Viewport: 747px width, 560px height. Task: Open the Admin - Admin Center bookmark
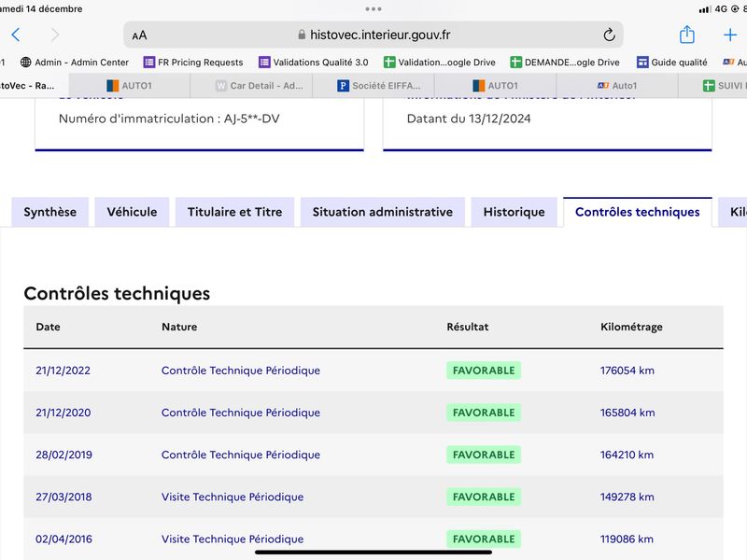(x=75, y=63)
